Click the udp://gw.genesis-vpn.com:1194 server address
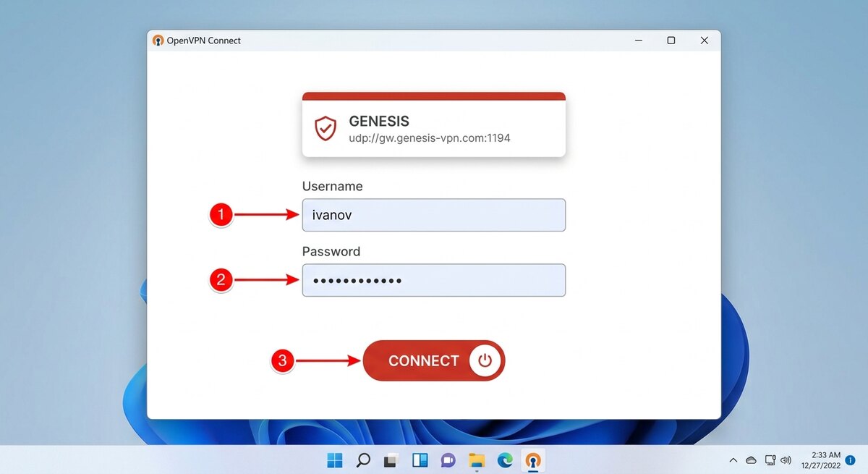868x474 pixels. coord(430,137)
